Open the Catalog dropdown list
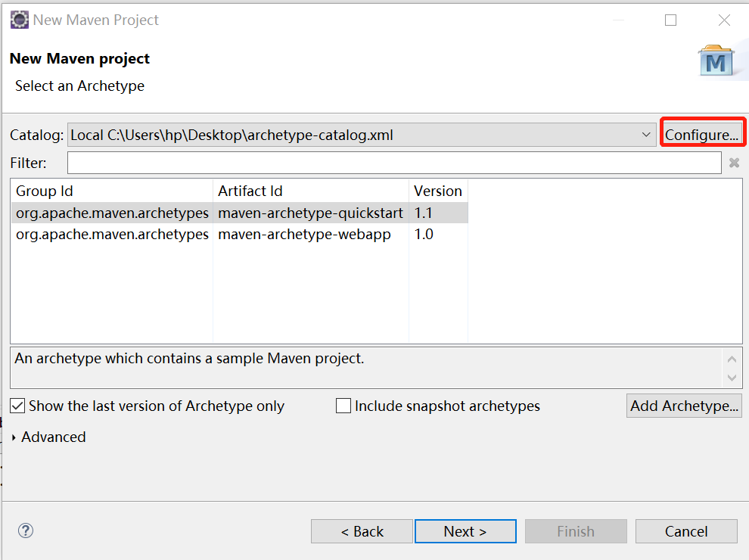 coord(362,135)
